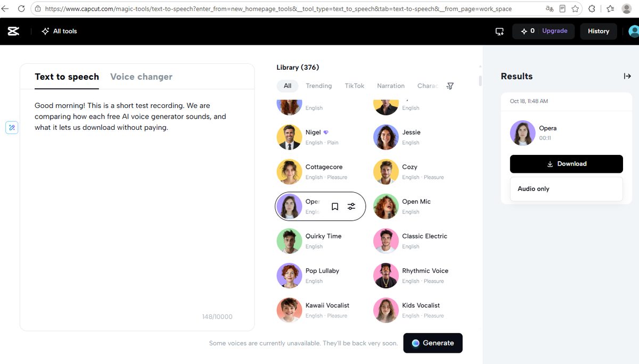Image resolution: width=639 pixels, height=364 pixels.
Task: Click the desktop download icon in header
Action: coord(499,31)
